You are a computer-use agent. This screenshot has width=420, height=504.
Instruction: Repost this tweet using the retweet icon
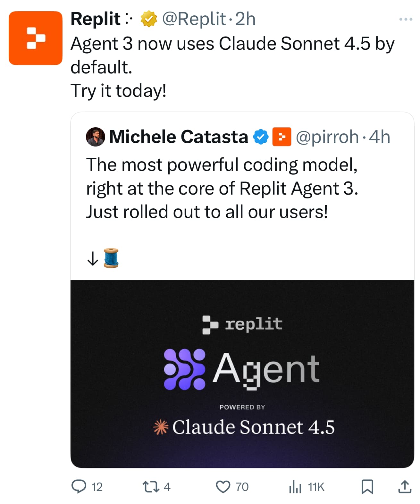pos(150,486)
